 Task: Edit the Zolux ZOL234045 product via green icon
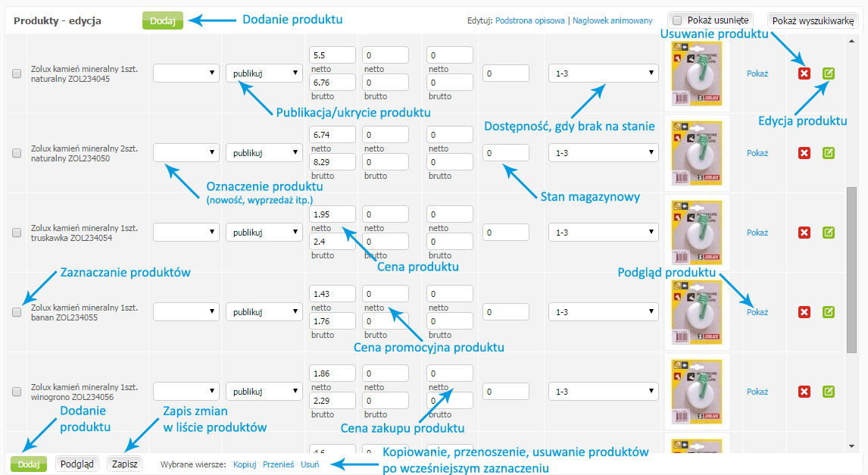click(x=828, y=73)
